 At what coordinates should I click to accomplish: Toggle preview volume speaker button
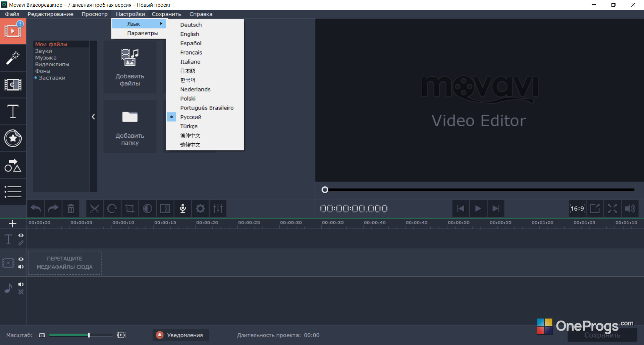pyautogui.click(x=630, y=209)
